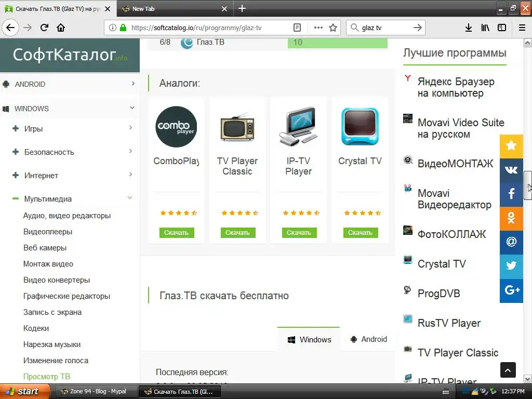Expand the Интернет category
The image size is (532, 399).
point(72,176)
